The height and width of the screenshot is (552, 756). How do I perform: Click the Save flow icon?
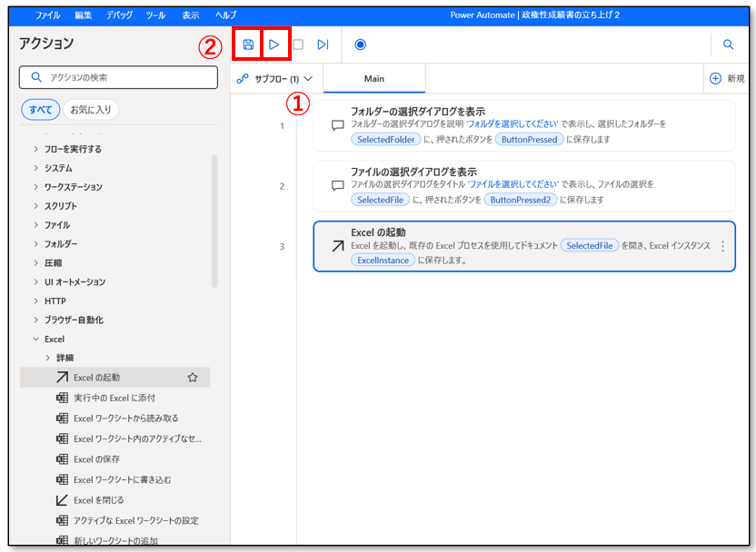coord(248,44)
